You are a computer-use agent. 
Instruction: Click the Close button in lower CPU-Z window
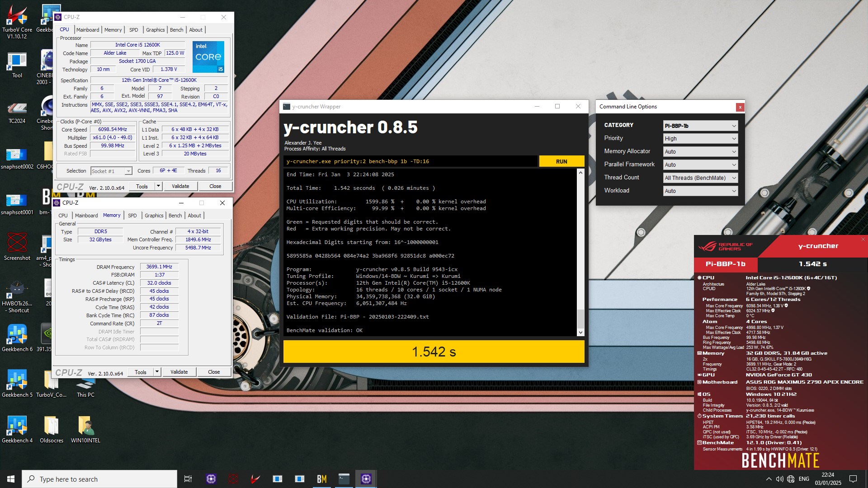coord(214,372)
